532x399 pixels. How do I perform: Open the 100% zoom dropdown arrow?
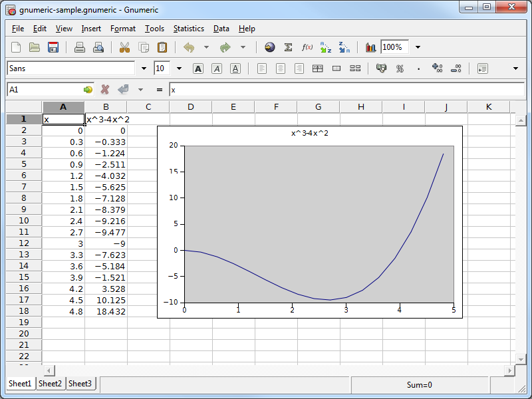418,47
